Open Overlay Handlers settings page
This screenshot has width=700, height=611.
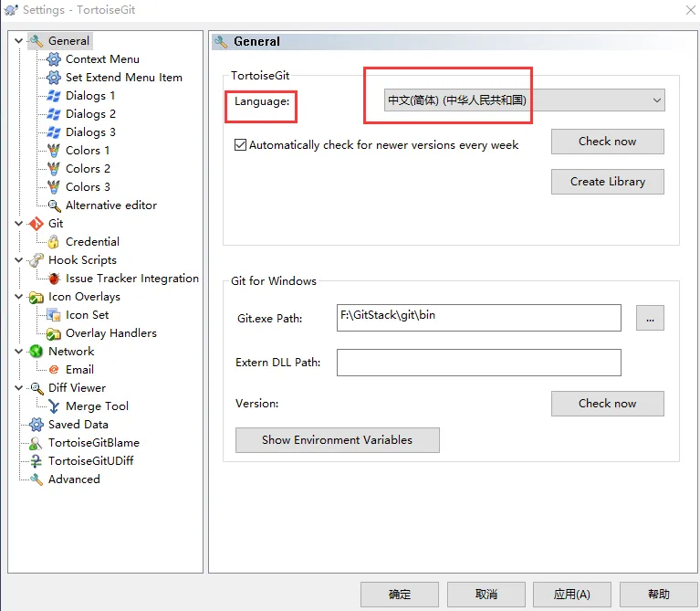pos(111,333)
